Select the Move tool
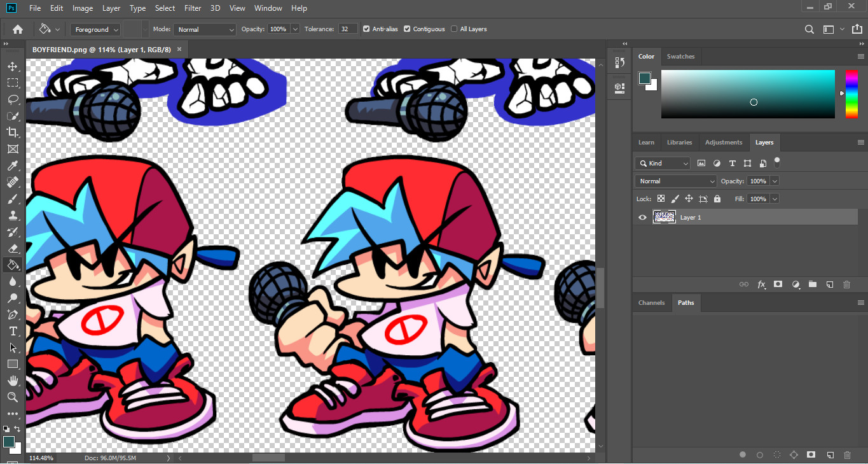Image resolution: width=868 pixels, height=464 pixels. point(13,66)
